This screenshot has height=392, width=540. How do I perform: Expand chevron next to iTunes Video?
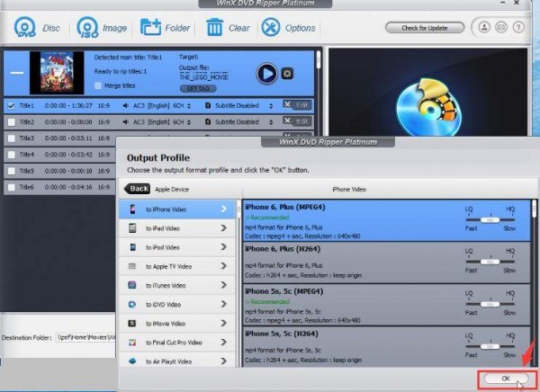pyautogui.click(x=223, y=285)
